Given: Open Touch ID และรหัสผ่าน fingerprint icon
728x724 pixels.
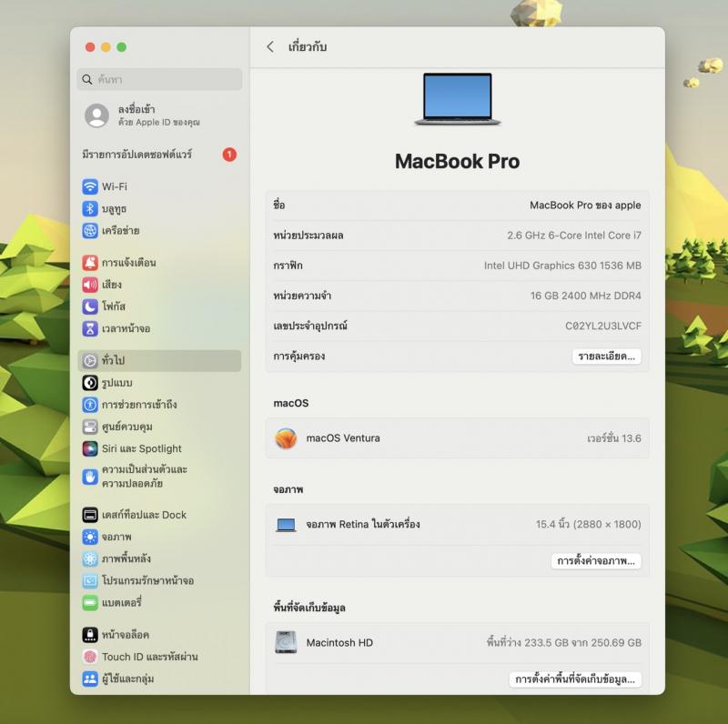Looking at the screenshot, I should (x=90, y=657).
